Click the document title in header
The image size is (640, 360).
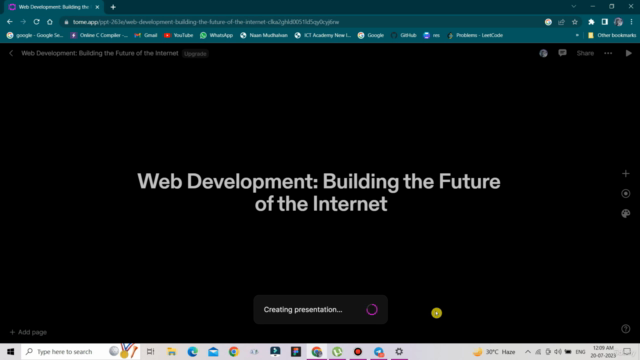pyautogui.click(x=100, y=53)
